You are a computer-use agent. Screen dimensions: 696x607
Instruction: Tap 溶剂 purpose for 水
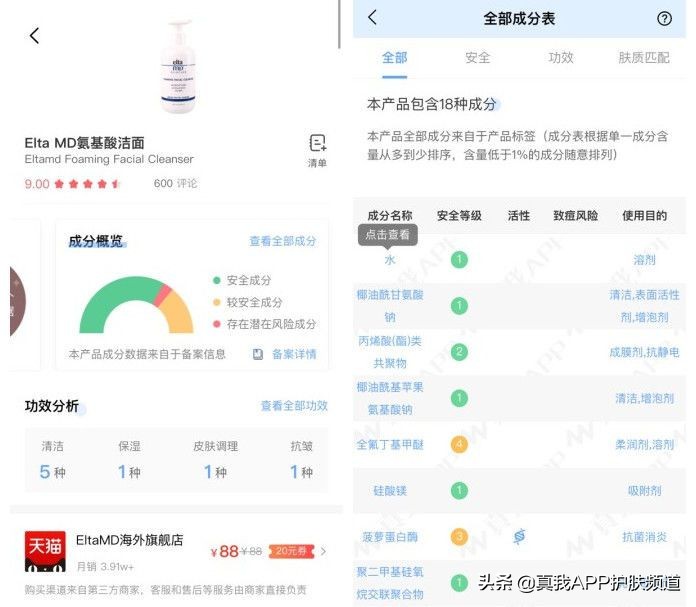(x=644, y=260)
